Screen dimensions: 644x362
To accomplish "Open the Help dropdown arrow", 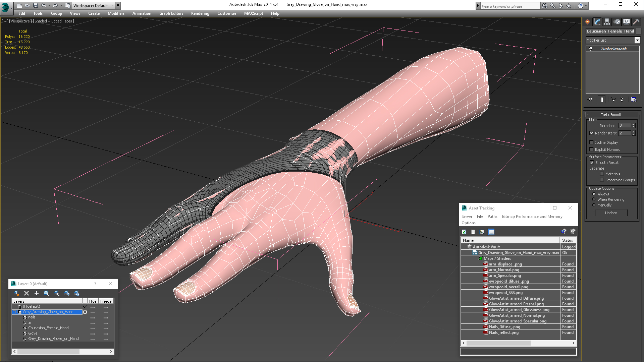I will (586, 6).
